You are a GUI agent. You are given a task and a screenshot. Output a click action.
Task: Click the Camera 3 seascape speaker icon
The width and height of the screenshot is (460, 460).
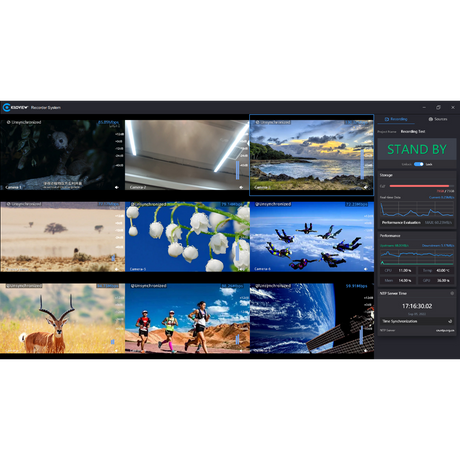(366, 187)
